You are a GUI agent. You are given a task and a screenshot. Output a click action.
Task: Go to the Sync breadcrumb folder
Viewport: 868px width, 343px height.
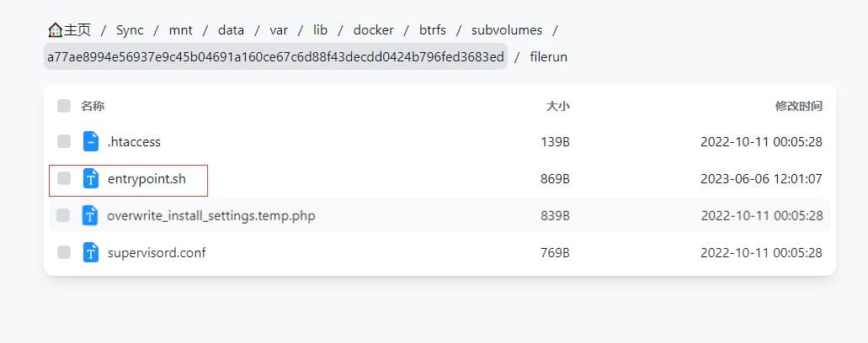point(130,30)
